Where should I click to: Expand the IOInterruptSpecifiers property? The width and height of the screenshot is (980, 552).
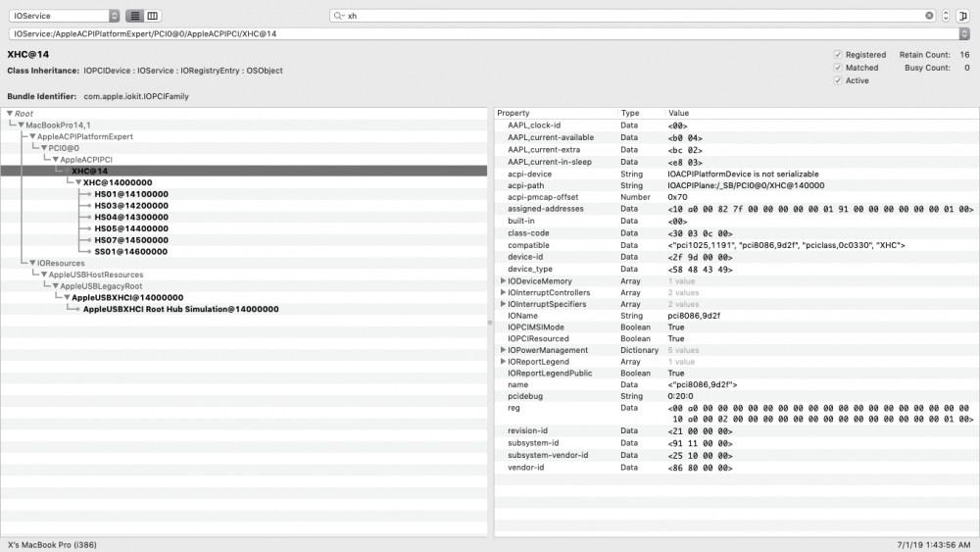click(x=503, y=304)
